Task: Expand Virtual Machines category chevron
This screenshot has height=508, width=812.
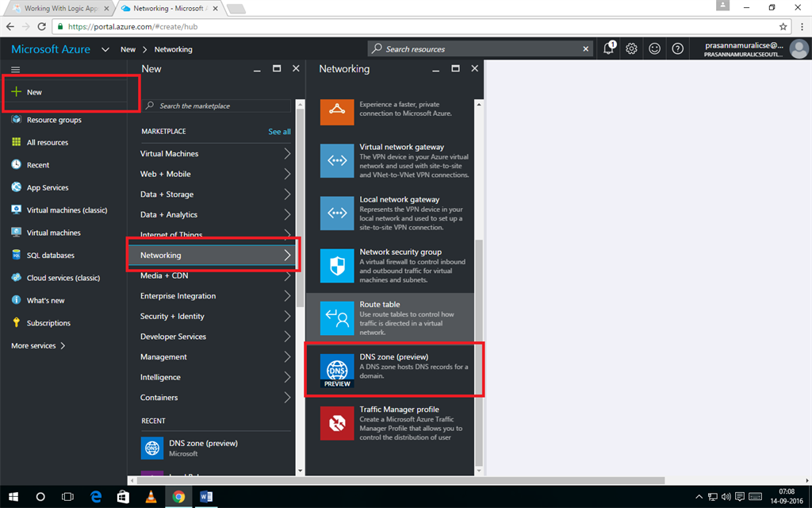Action: coord(287,153)
